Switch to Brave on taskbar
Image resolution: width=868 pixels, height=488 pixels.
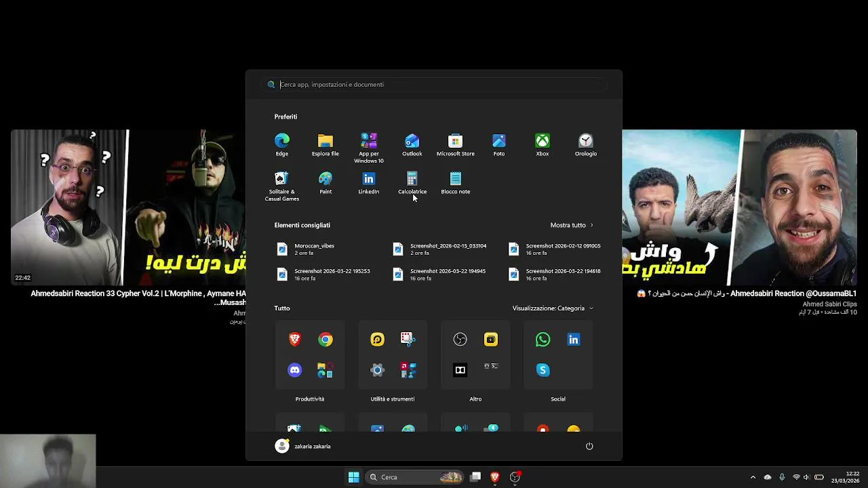(495, 477)
